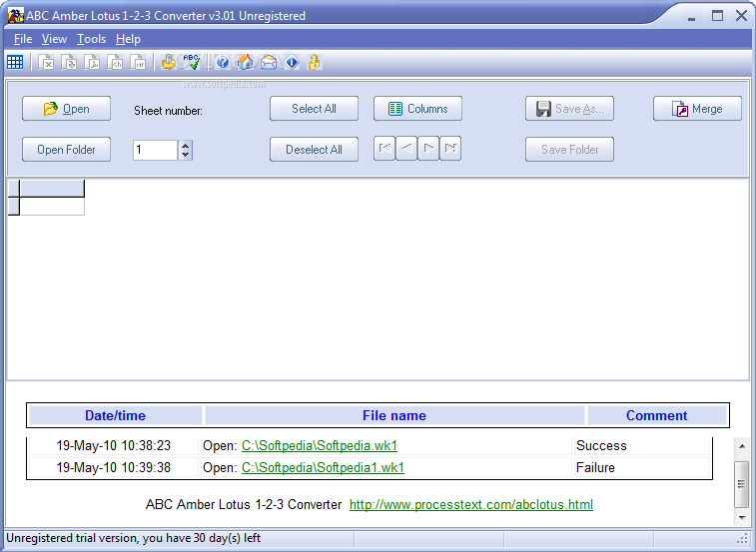Click log scrollbar up arrow
This screenshot has width=756, height=552.
pyautogui.click(x=742, y=446)
